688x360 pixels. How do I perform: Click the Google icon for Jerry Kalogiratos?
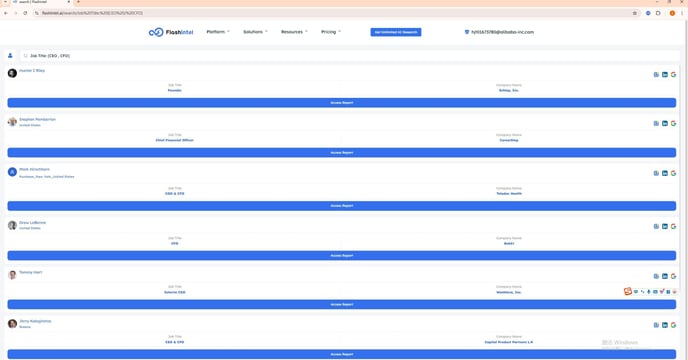(673, 325)
